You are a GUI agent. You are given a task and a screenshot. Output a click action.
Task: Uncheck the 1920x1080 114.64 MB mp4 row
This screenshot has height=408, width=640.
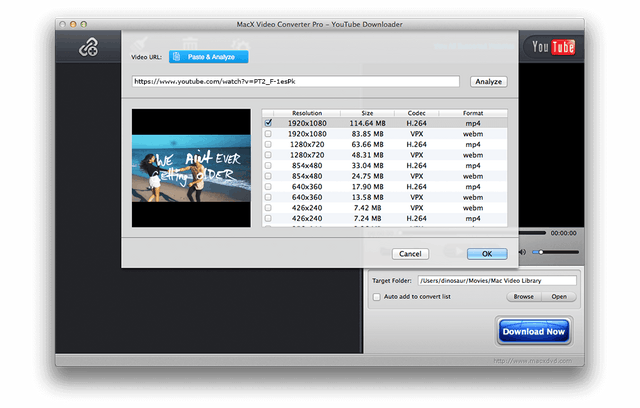268,123
